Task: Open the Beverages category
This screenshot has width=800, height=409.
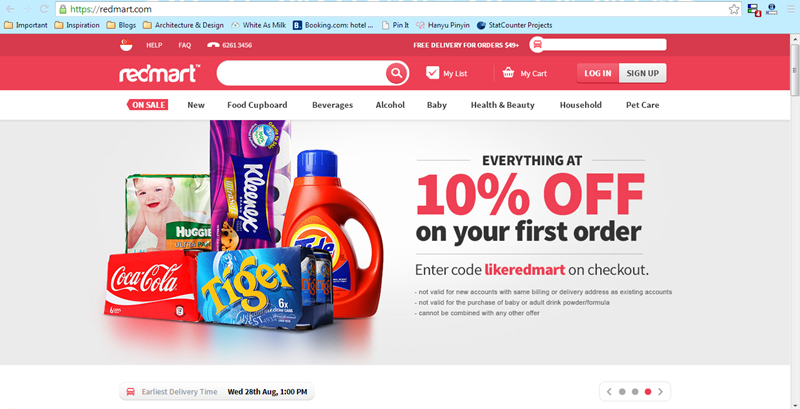Action: pos(333,105)
